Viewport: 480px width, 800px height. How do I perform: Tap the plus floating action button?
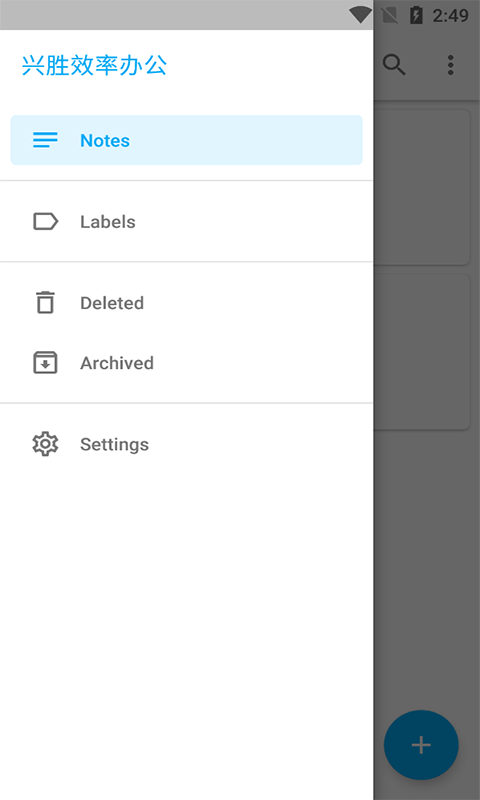(421, 745)
